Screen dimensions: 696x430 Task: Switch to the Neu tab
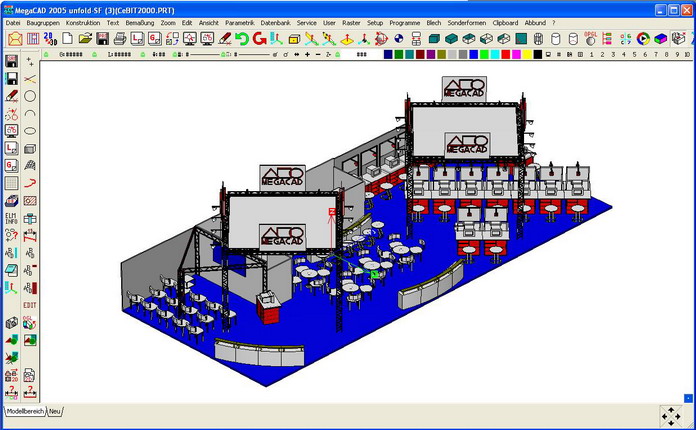(x=54, y=411)
